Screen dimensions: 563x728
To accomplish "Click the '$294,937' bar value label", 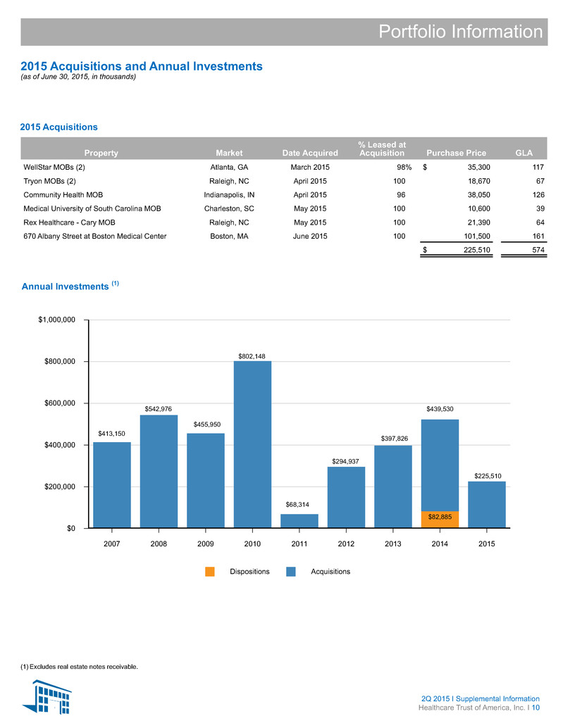I will tap(345, 461).
